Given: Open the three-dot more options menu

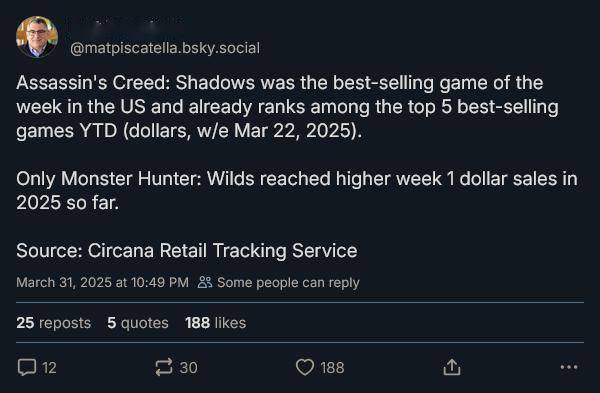Looking at the screenshot, I should (x=569, y=367).
